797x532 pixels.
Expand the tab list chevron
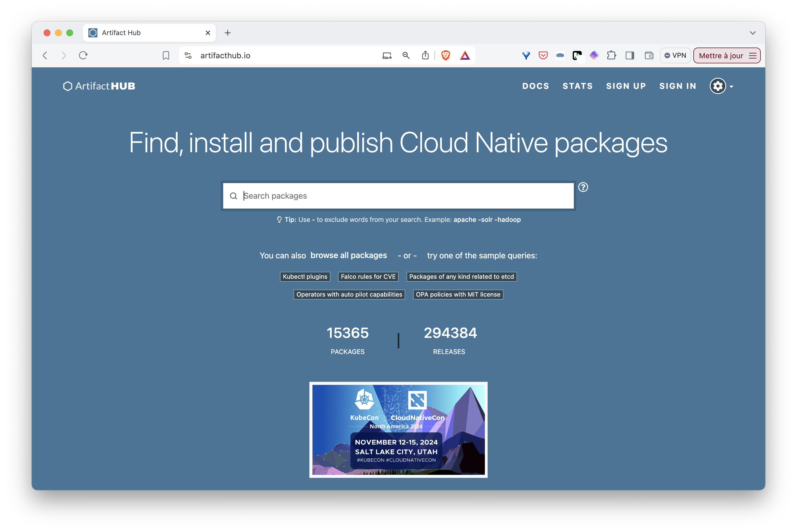click(x=753, y=33)
